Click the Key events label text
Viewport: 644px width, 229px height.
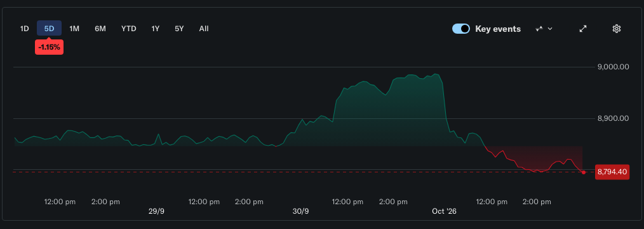[x=498, y=29]
